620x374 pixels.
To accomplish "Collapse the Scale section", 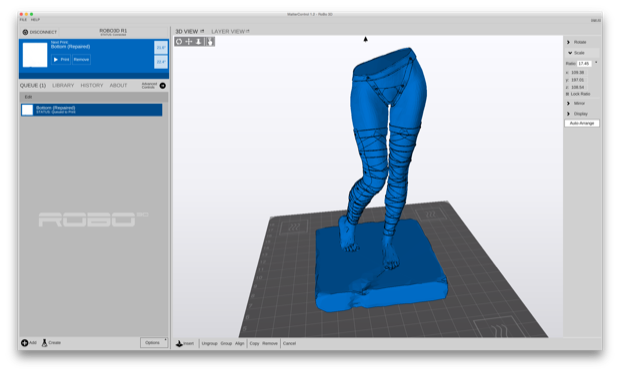I will pyautogui.click(x=570, y=53).
